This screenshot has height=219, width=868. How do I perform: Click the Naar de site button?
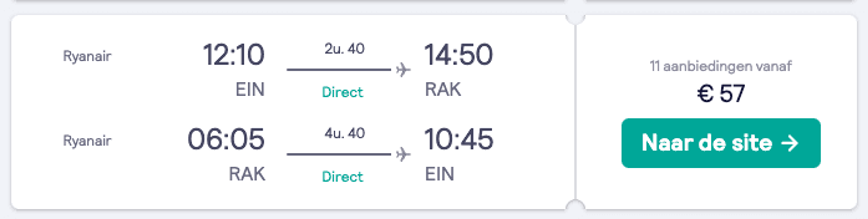[x=721, y=143]
